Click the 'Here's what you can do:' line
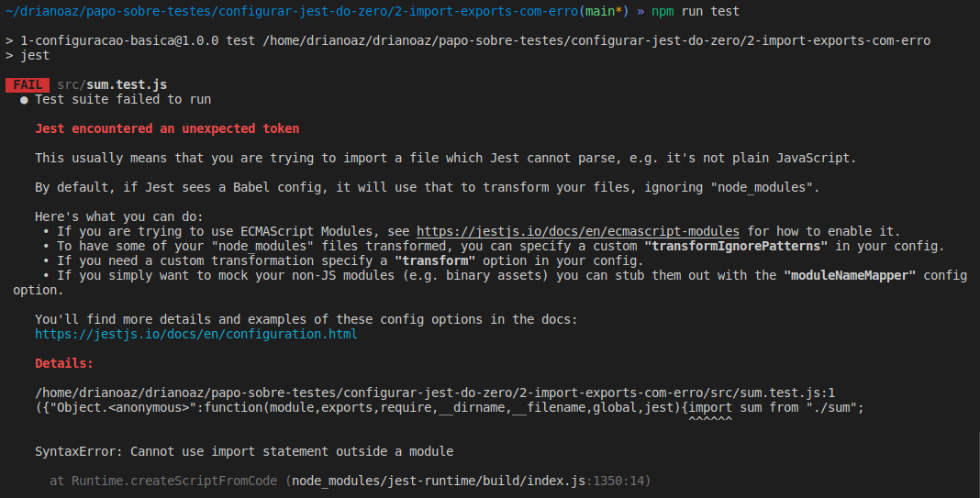The width and height of the screenshot is (980, 498). [118, 216]
